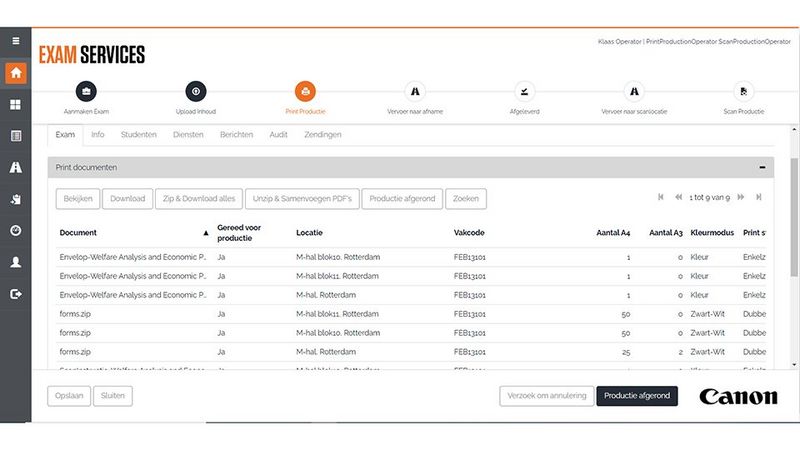
Task: Open the dashboard grid icon in sidebar
Action: [x=15, y=104]
